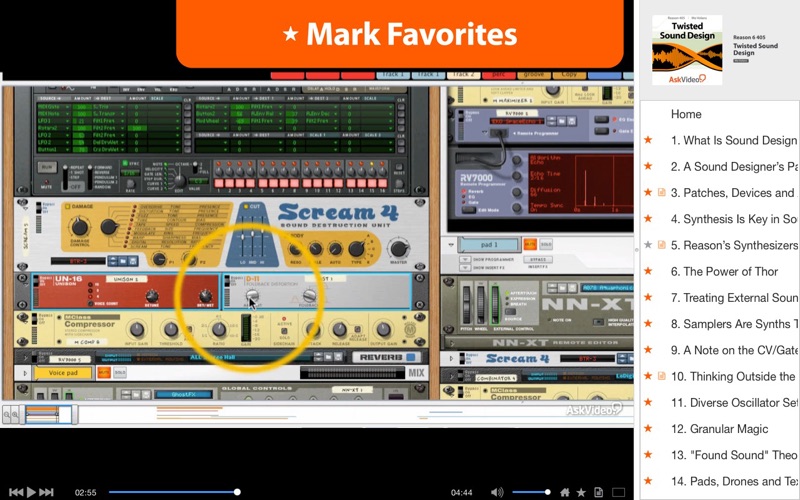Step patch up/down arrows on Scream 4
Image resolution: width=800 pixels, height=500 pixels.
point(113,261)
